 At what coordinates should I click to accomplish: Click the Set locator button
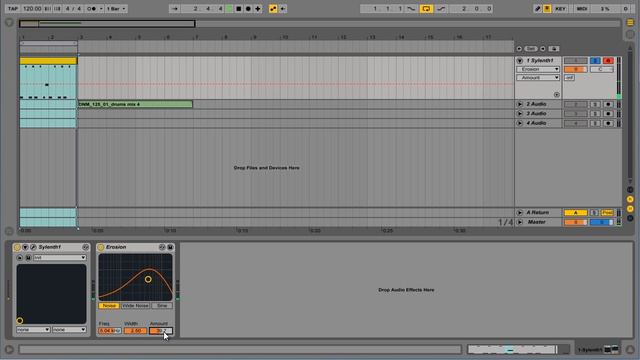point(531,49)
